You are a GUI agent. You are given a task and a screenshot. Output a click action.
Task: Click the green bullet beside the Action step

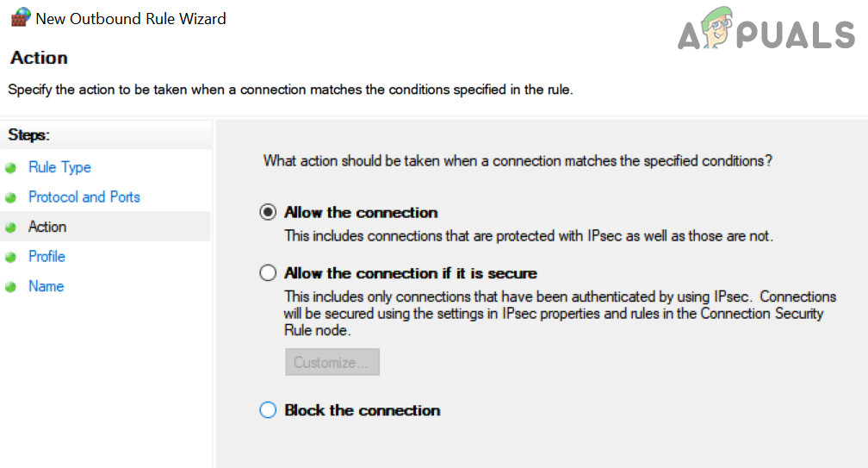point(11,228)
